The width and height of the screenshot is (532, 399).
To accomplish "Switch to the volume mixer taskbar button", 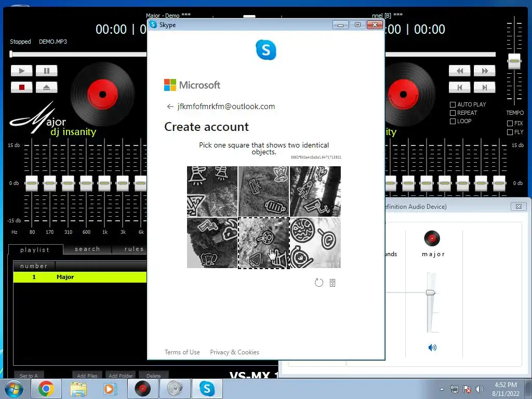I will pos(175,389).
